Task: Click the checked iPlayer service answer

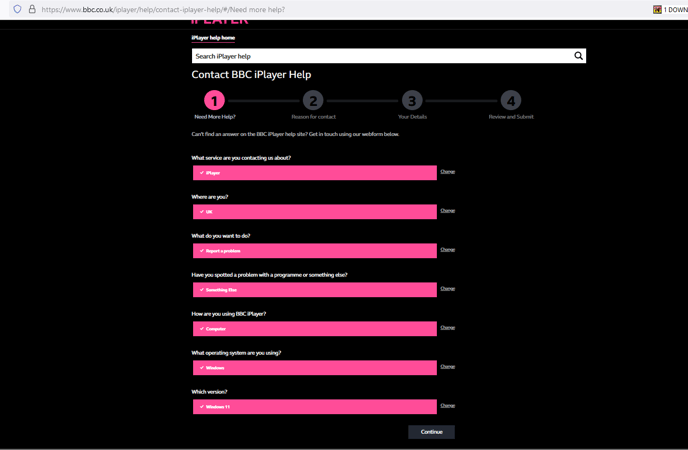Action: click(314, 173)
